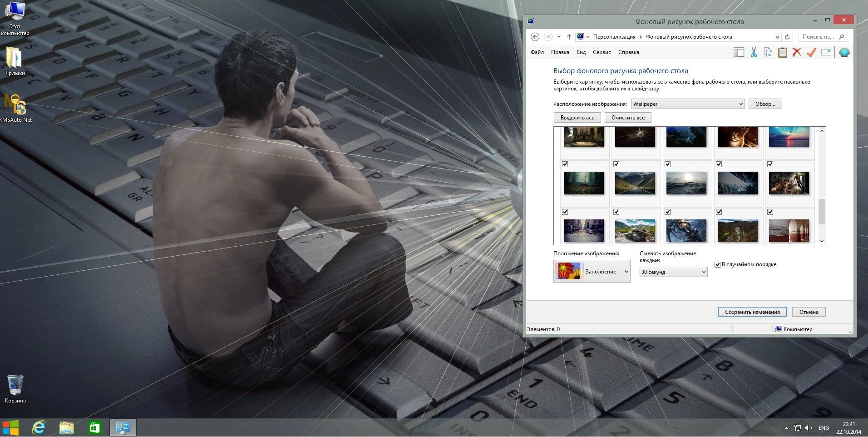Uncheck the rainy street wallpaper checkbox

[565, 212]
